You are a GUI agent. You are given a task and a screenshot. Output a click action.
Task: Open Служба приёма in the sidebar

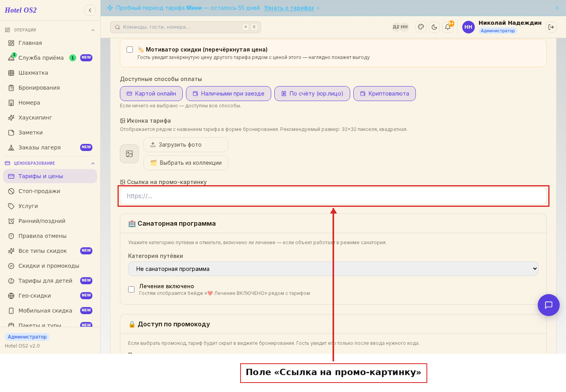[x=50, y=58]
